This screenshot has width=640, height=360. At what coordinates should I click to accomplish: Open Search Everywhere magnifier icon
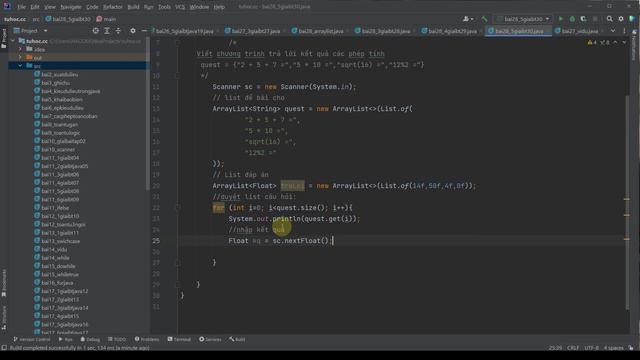coord(609,19)
